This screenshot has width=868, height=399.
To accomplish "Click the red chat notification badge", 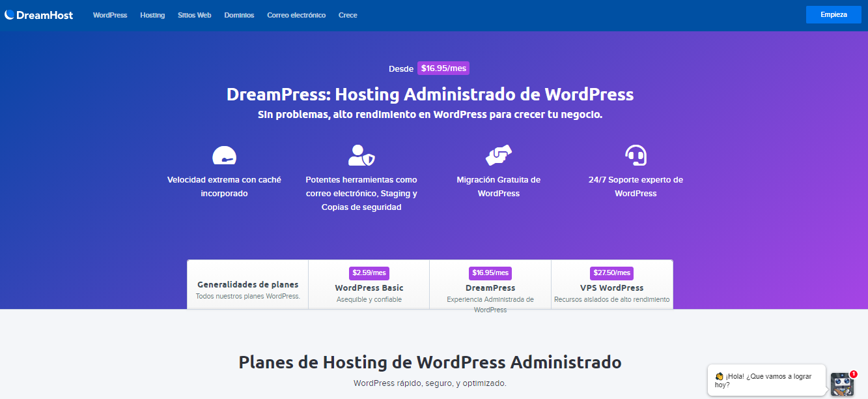I will pyautogui.click(x=853, y=374).
